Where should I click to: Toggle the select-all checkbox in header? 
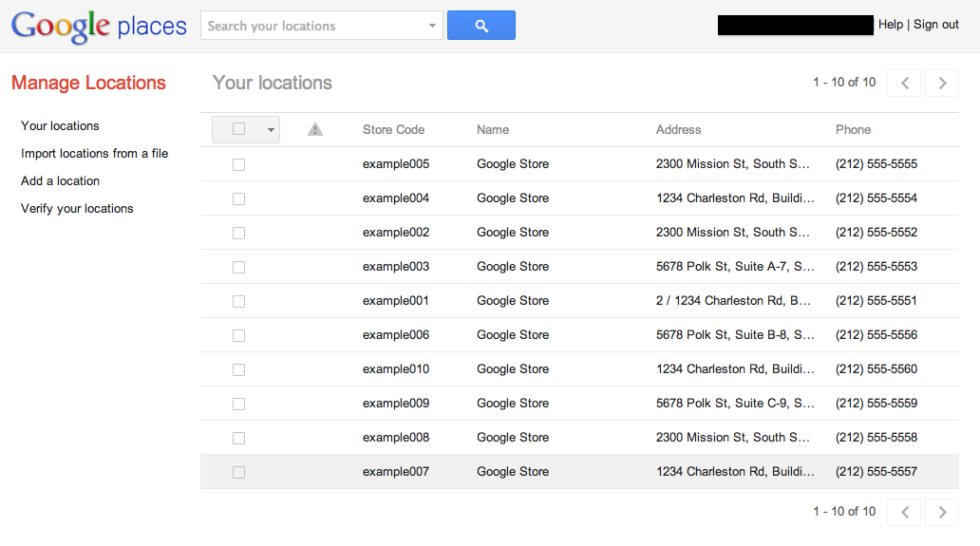point(238,129)
